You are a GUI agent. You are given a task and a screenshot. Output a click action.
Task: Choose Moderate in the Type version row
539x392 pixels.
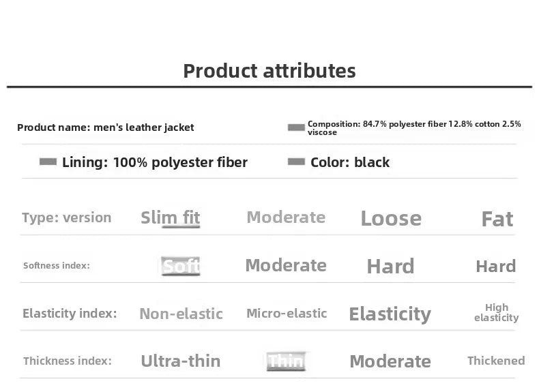(286, 217)
